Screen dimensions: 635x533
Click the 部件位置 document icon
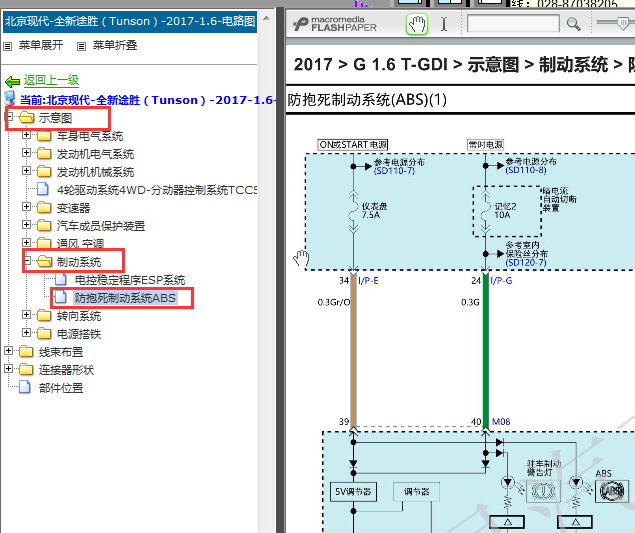[25, 387]
